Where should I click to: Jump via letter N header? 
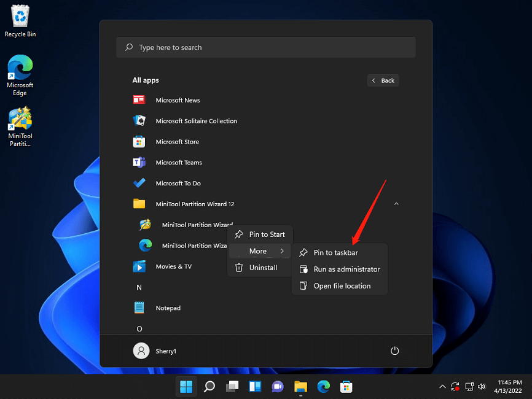click(x=139, y=287)
